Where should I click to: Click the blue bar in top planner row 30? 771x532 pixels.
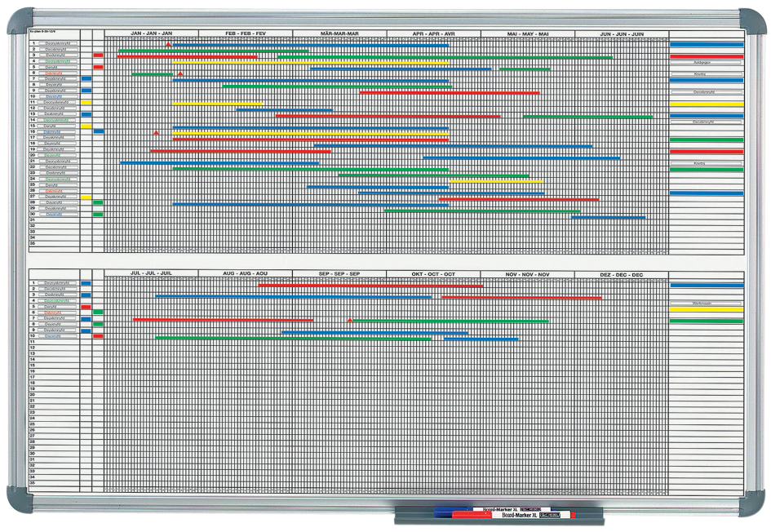click(x=609, y=217)
